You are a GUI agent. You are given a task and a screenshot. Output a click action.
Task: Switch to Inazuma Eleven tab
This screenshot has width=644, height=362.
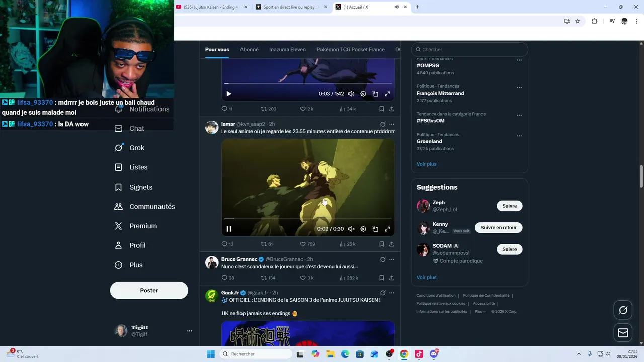pyautogui.click(x=287, y=49)
